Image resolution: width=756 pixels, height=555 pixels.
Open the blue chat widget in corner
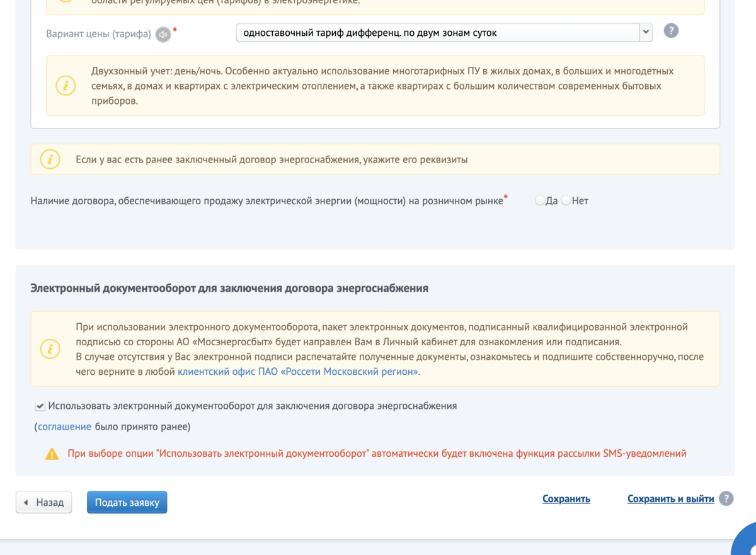point(745,541)
